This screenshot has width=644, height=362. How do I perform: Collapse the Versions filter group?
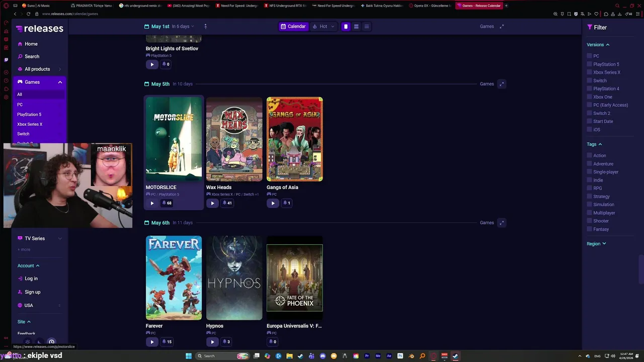click(x=598, y=45)
